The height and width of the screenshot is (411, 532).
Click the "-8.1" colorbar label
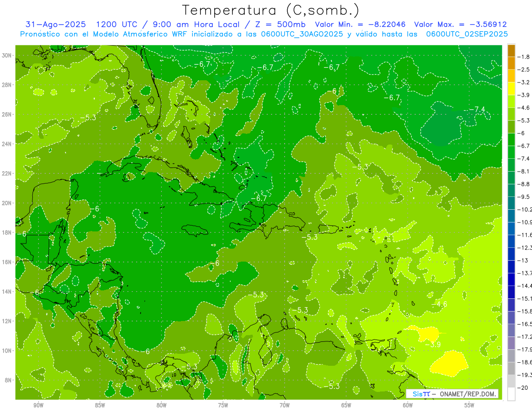tap(524, 171)
